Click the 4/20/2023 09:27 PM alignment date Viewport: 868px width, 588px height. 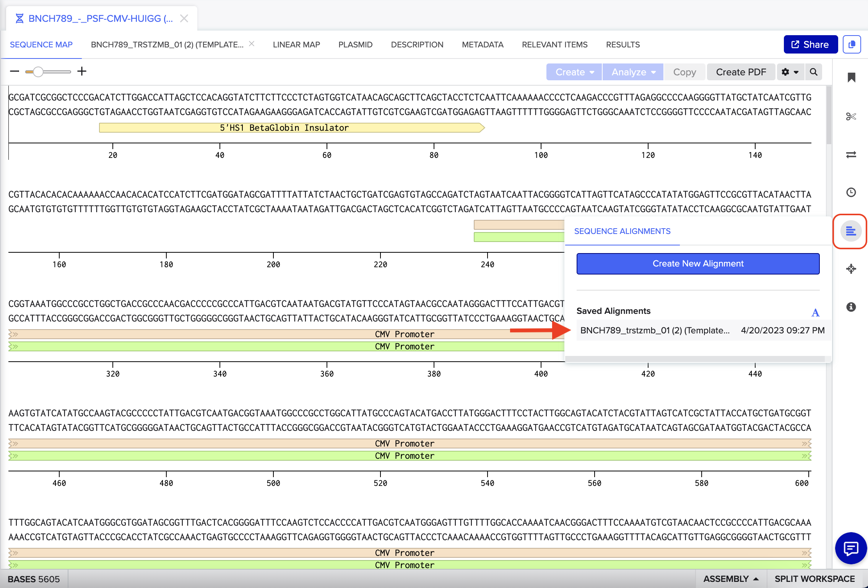coord(783,330)
